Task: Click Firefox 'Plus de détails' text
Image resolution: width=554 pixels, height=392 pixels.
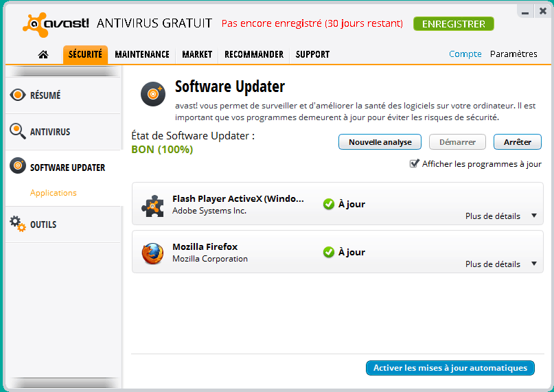Action: coord(493,264)
